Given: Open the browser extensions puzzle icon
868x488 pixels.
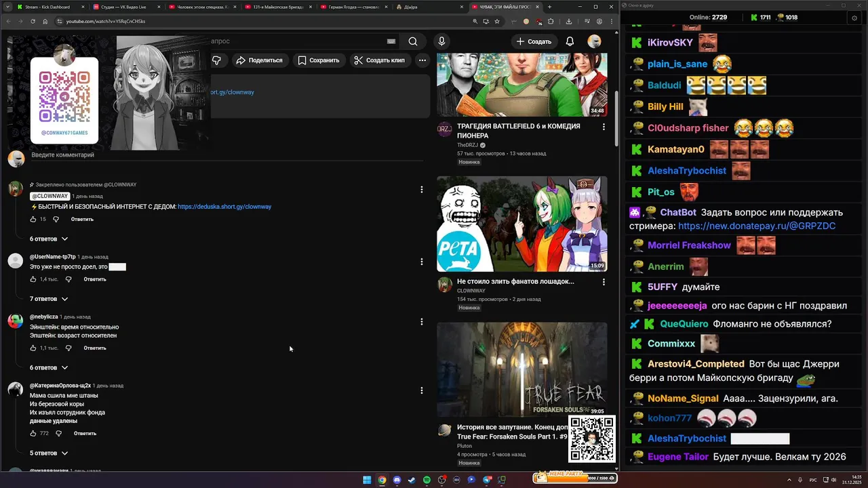Looking at the screenshot, I should [551, 21].
